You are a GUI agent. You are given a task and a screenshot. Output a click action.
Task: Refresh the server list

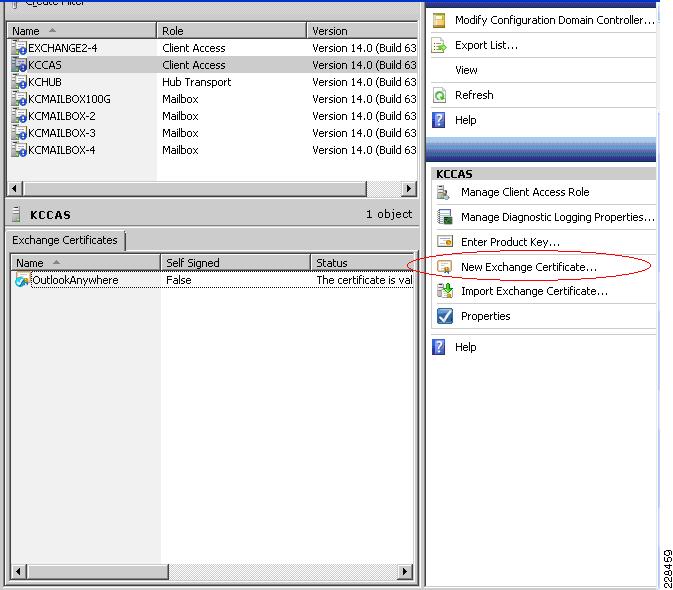[x=474, y=95]
